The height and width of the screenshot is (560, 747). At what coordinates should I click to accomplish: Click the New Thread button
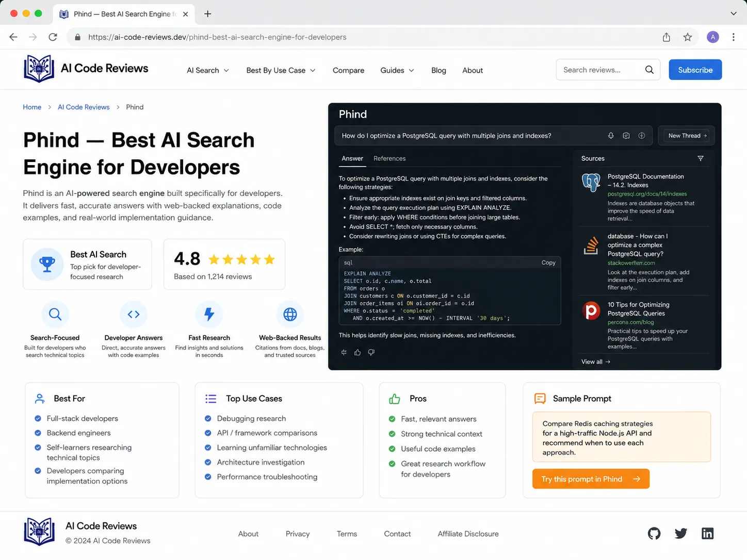pyautogui.click(x=688, y=136)
